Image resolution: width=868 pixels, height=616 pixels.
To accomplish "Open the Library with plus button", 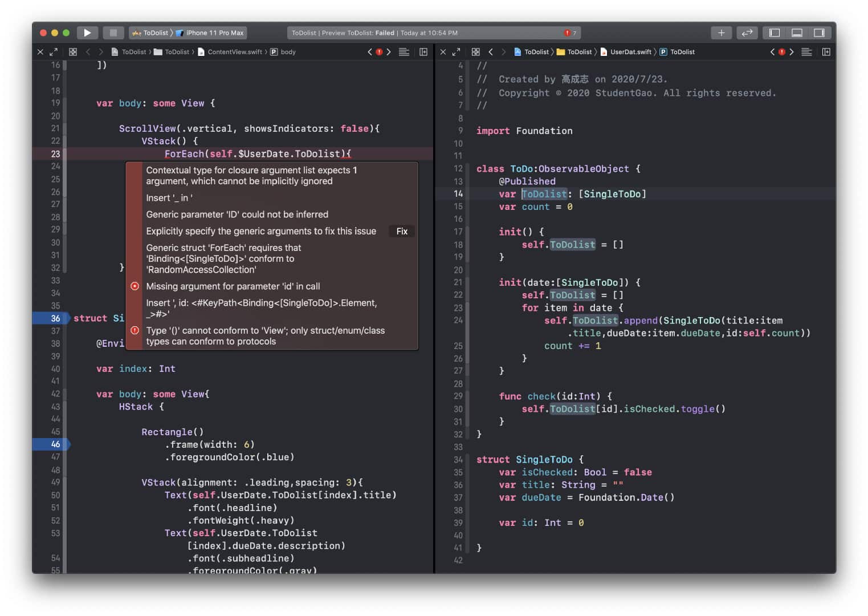I will pos(721,33).
